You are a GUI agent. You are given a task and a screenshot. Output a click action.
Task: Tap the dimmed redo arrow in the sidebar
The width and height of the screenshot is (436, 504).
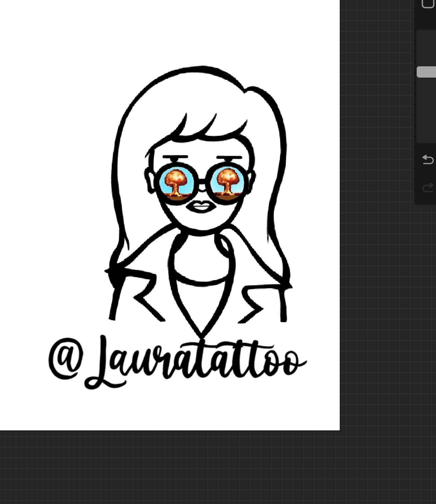(x=428, y=188)
